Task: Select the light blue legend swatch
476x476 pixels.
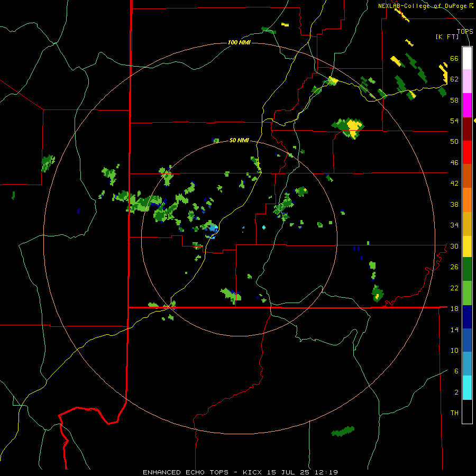Action: click(467, 364)
